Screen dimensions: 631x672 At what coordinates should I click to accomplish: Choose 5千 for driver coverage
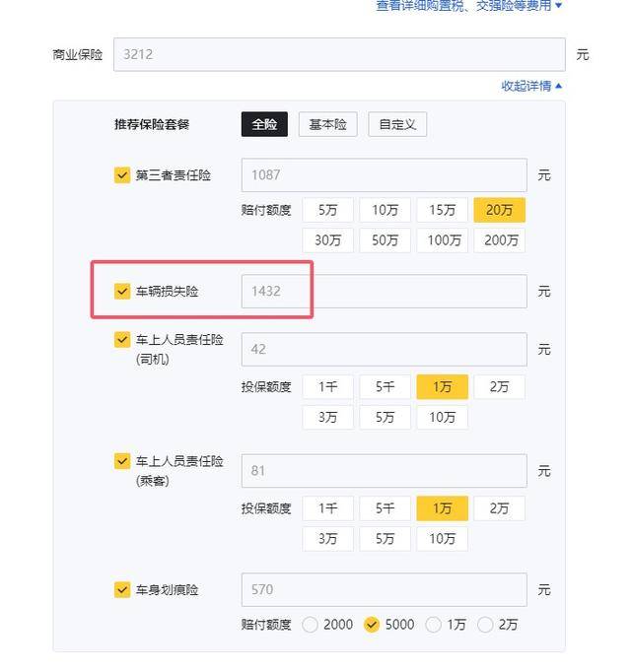[x=385, y=387]
